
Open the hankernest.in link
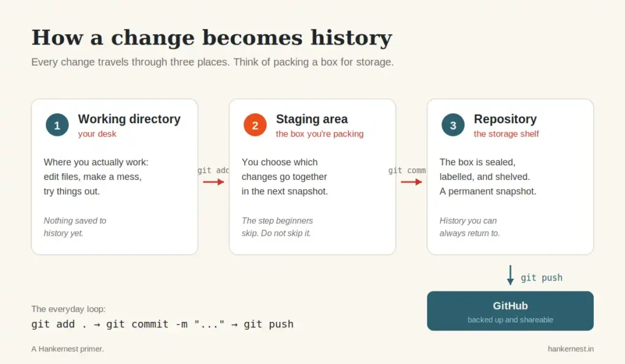point(571,349)
